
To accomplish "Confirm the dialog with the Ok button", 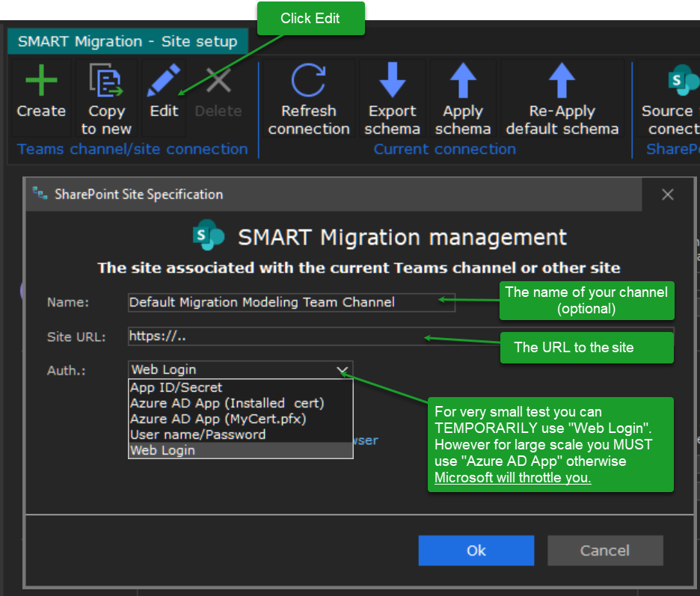I will tap(476, 550).
